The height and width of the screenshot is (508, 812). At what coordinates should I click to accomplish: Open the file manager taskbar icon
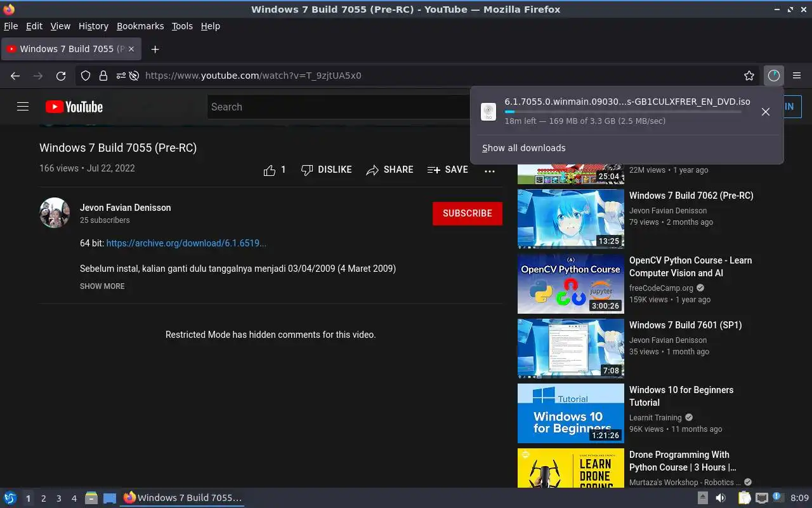[x=91, y=498]
